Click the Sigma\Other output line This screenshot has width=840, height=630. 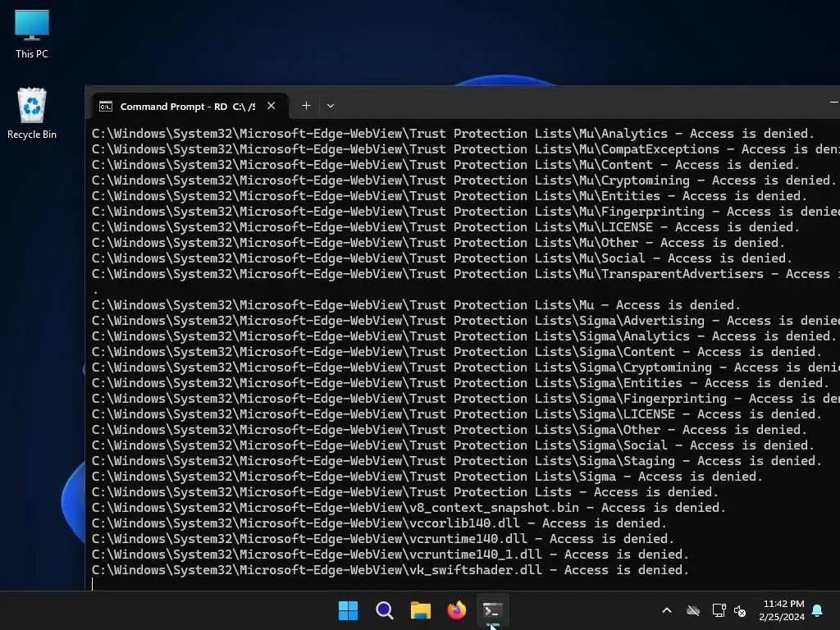click(450, 430)
